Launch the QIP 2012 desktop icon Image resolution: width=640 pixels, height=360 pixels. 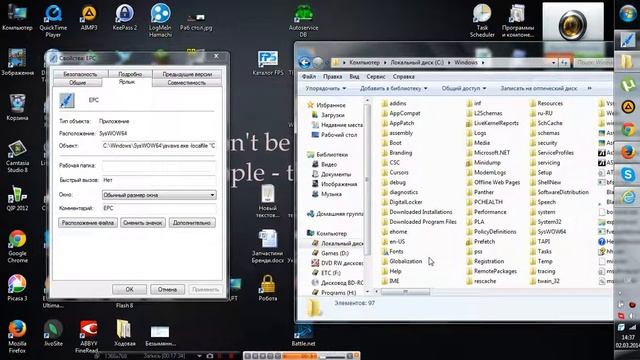click(17, 198)
